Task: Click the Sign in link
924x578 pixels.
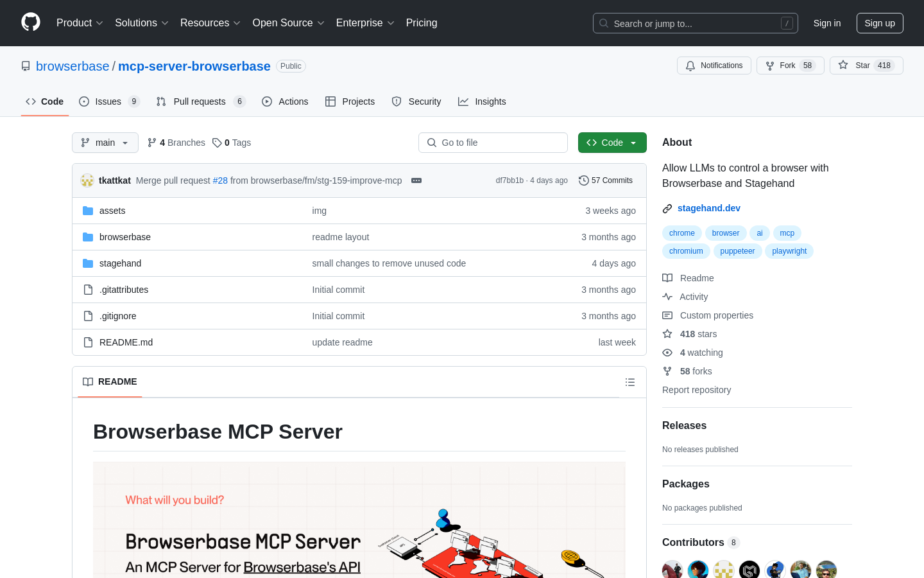Action: click(827, 23)
